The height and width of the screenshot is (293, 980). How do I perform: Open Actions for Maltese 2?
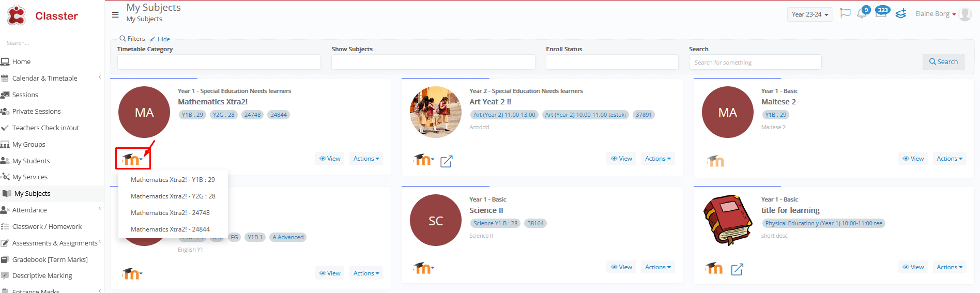(950, 159)
